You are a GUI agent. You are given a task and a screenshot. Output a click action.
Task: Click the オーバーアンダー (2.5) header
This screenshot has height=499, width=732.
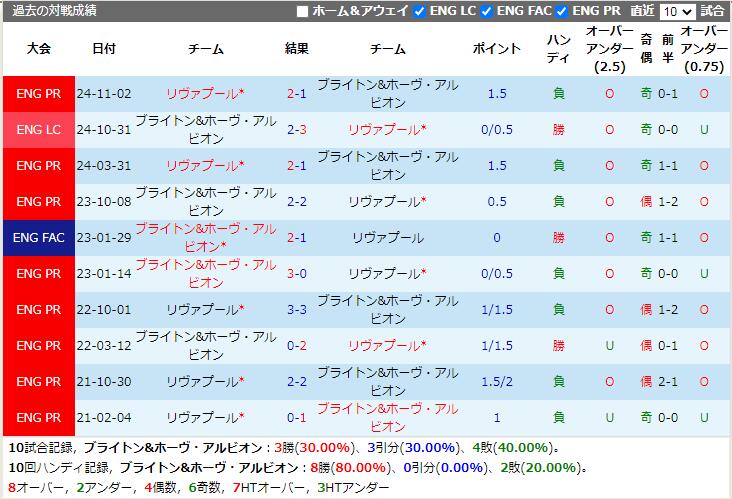(610, 49)
